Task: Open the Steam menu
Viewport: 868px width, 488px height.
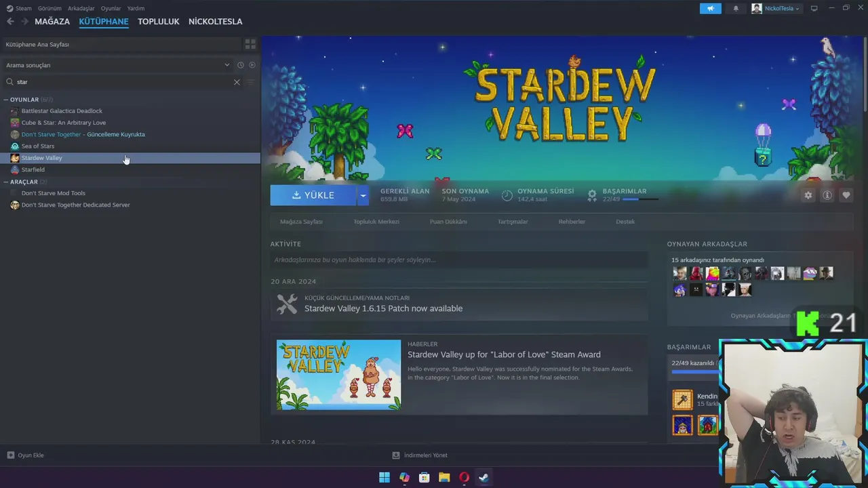Action: click(24, 8)
